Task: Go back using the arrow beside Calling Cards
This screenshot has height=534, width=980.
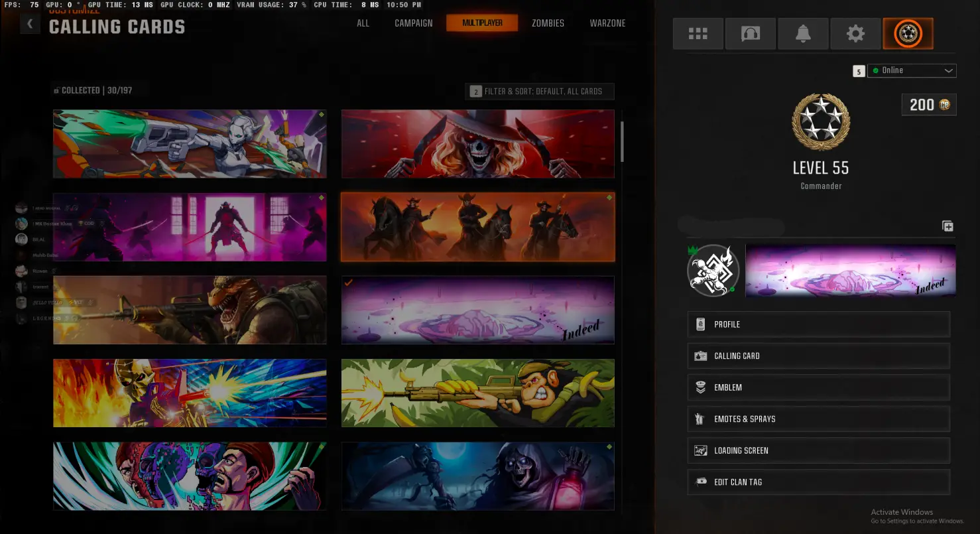Action: pyautogui.click(x=30, y=25)
